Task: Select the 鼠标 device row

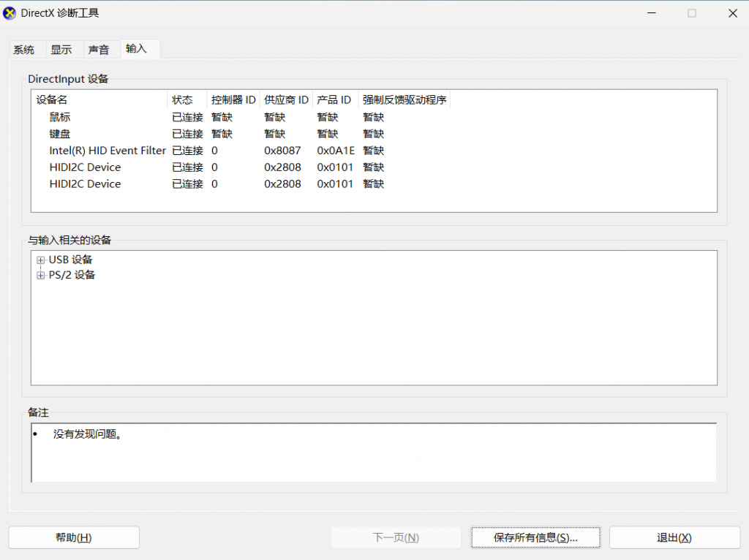Action: click(x=60, y=117)
